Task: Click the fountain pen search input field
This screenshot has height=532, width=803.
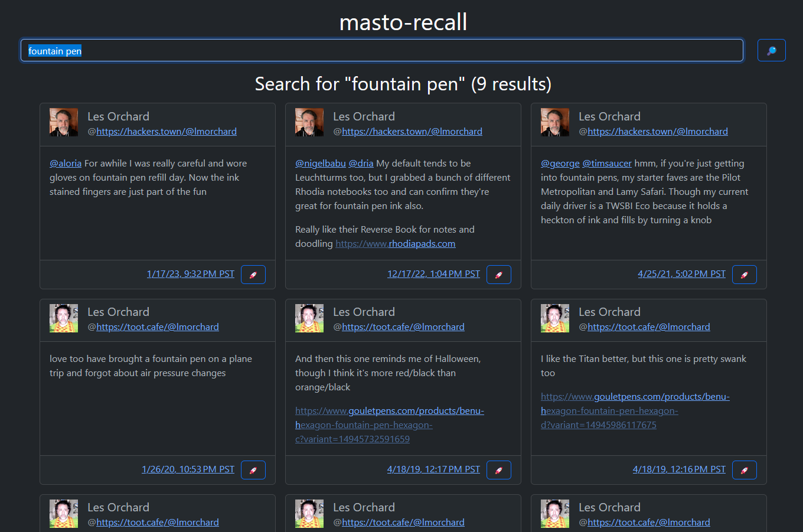Action: tap(381, 51)
